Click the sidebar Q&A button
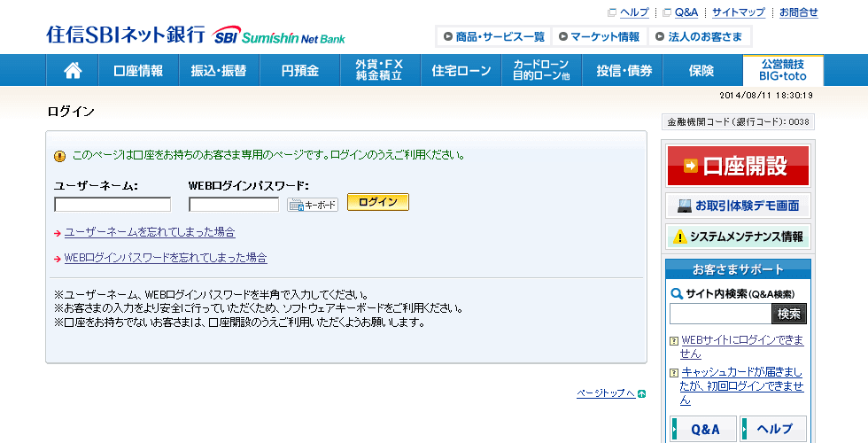868x443 pixels. (703, 429)
